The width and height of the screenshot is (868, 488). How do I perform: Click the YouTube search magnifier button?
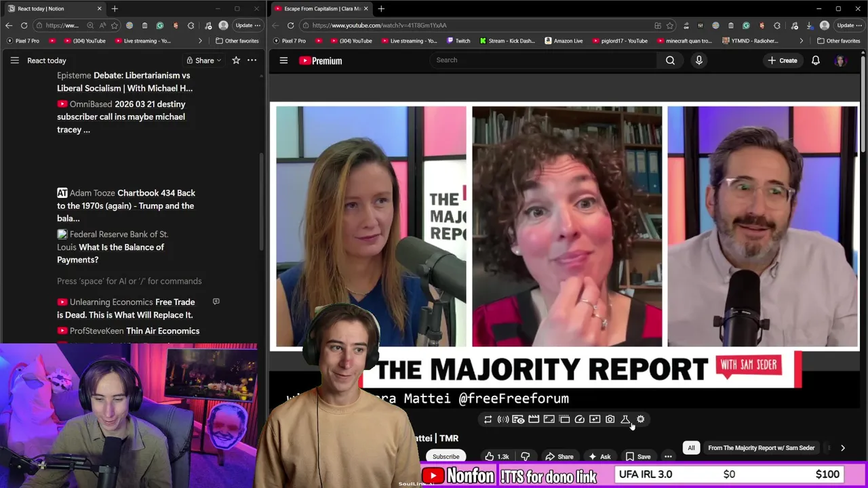pos(670,60)
